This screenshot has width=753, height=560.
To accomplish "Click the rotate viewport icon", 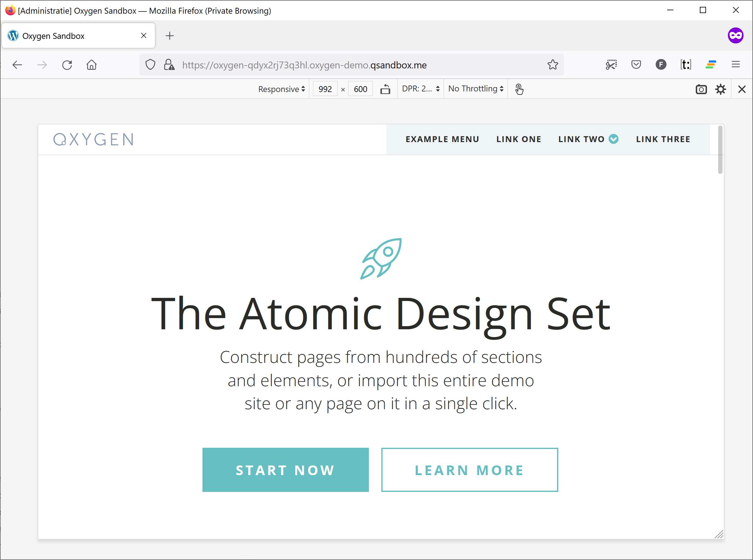I will click(385, 89).
